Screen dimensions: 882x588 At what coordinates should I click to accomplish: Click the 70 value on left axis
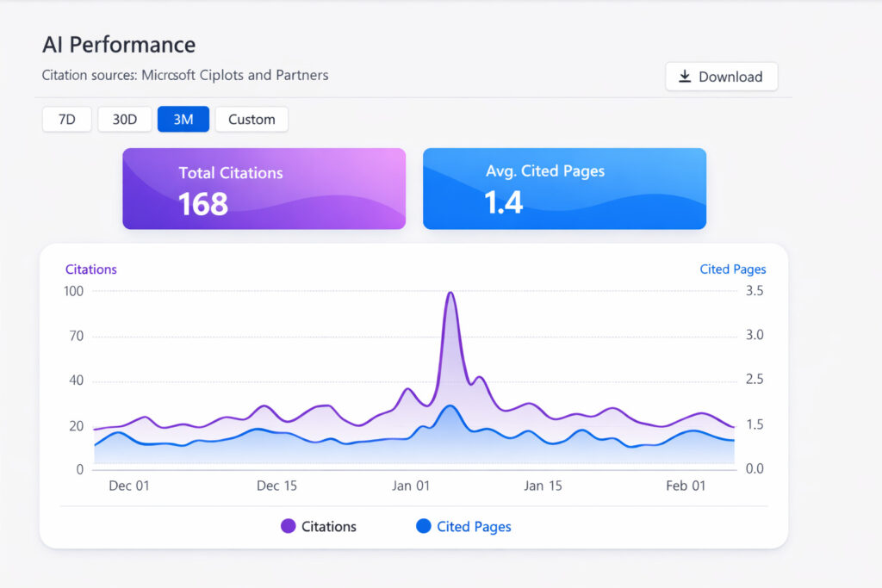[x=77, y=336]
